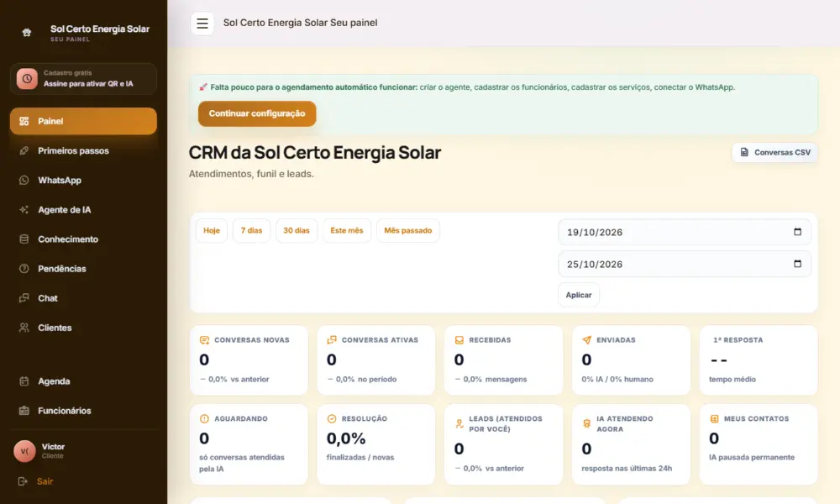The height and width of the screenshot is (504, 840).
Task: Click the 'CRM da Sol Certo Energia Solar' heading
Action: (x=314, y=153)
